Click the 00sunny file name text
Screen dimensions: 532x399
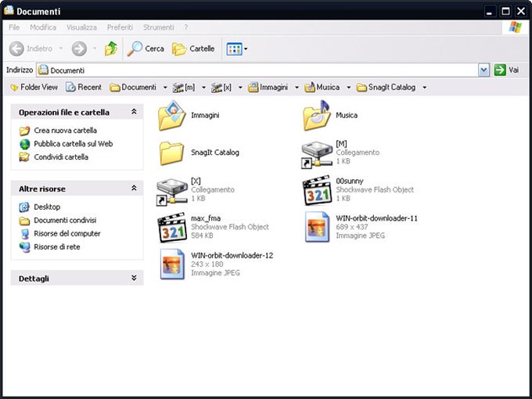point(350,182)
